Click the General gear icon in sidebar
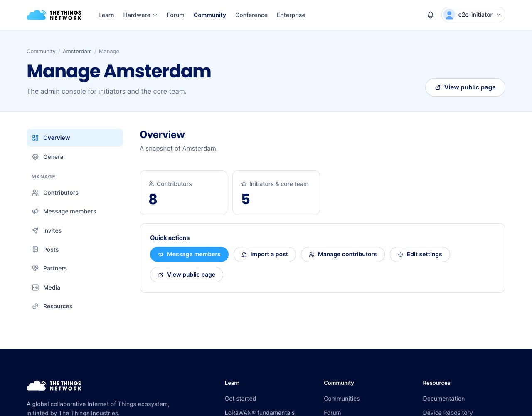This screenshot has height=416, width=532. (x=35, y=157)
